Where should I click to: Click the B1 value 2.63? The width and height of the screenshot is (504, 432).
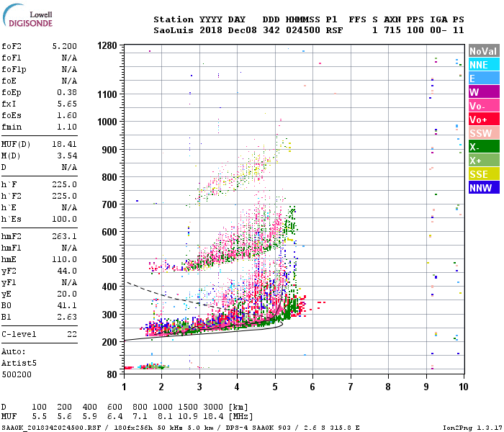67,318
